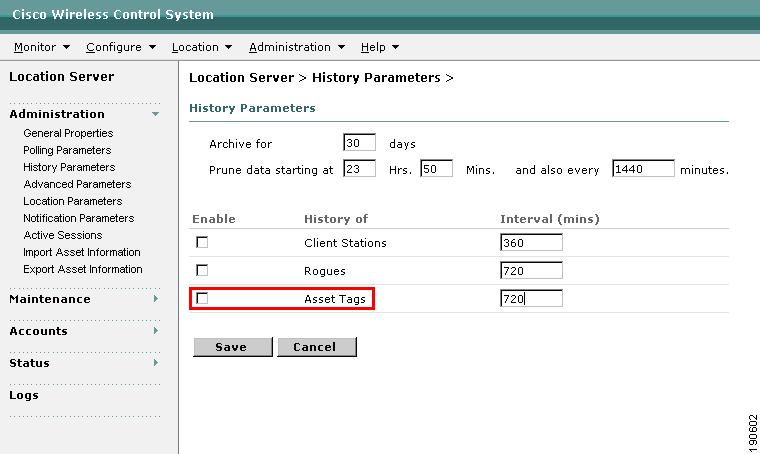Image resolution: width=760 pixels, height=454 pixels.
Task: Click the Cancel button
Action: 317,347
